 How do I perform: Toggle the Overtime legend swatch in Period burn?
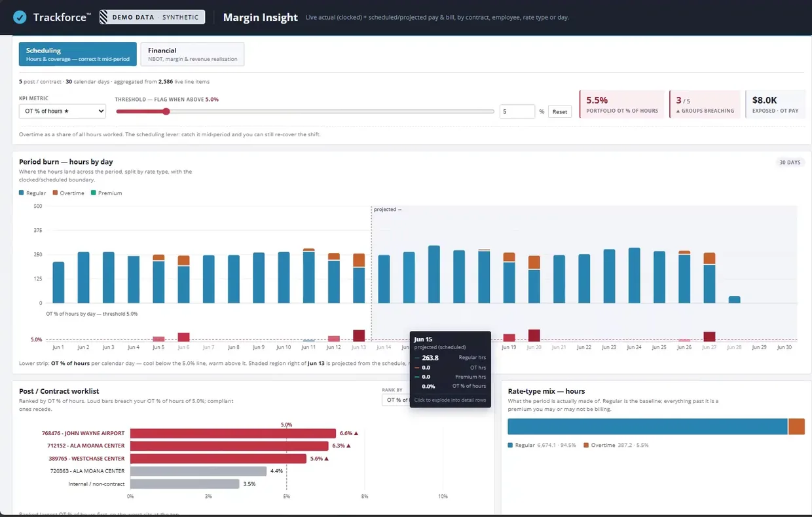(x=56, y=193)
